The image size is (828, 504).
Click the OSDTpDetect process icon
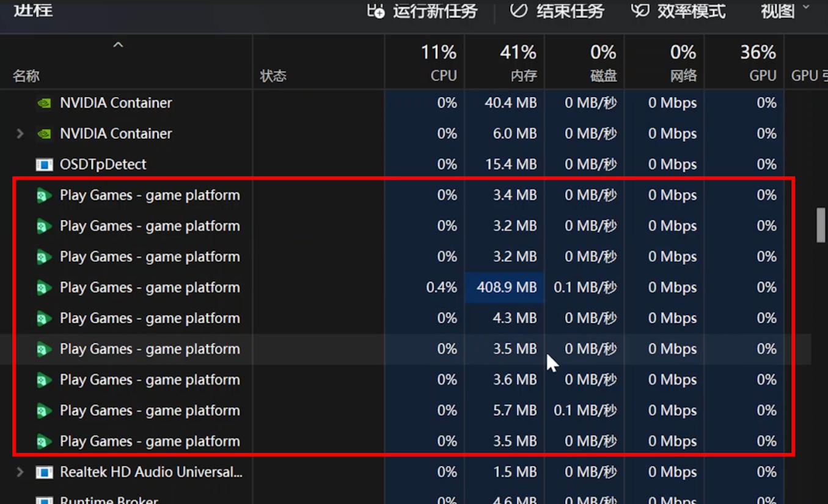point(43,164)
